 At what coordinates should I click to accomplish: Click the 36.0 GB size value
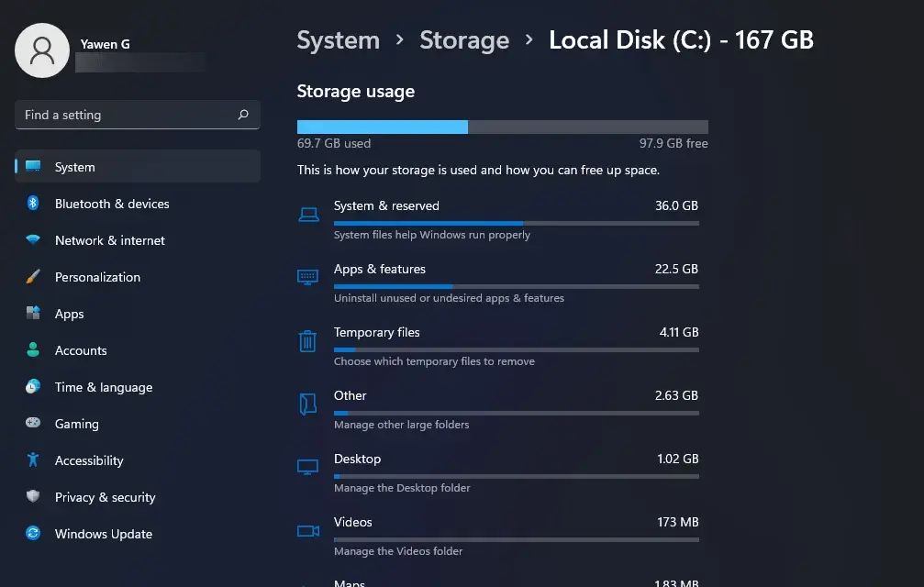676,205
